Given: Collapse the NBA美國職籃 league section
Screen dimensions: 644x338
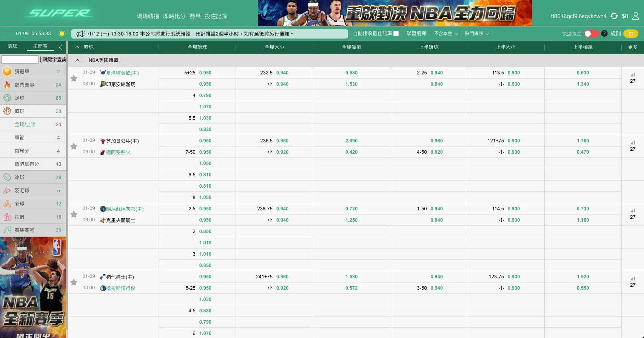Looking at the screenshot, I should (77, 60).
